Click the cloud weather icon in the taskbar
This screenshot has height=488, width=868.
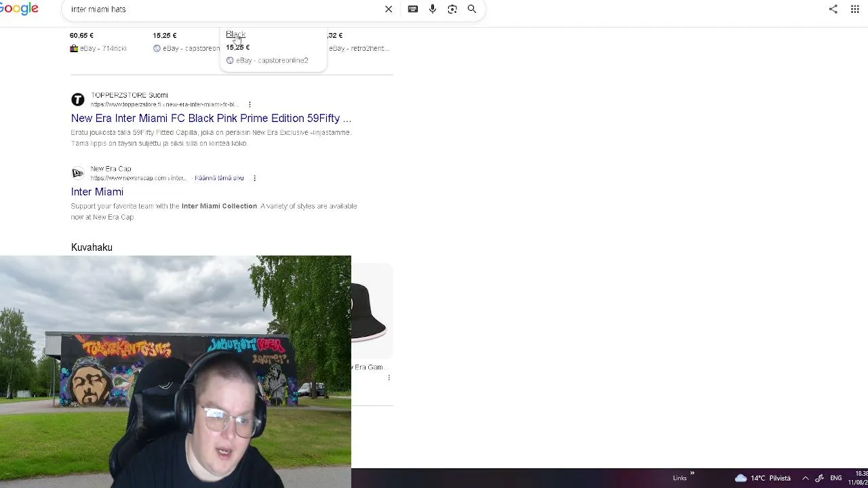741,478
